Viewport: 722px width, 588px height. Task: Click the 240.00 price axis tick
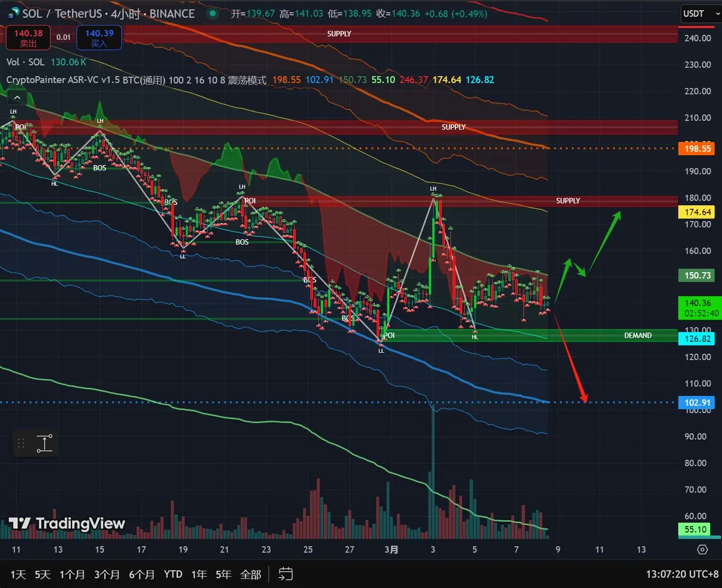click(698, 38)
